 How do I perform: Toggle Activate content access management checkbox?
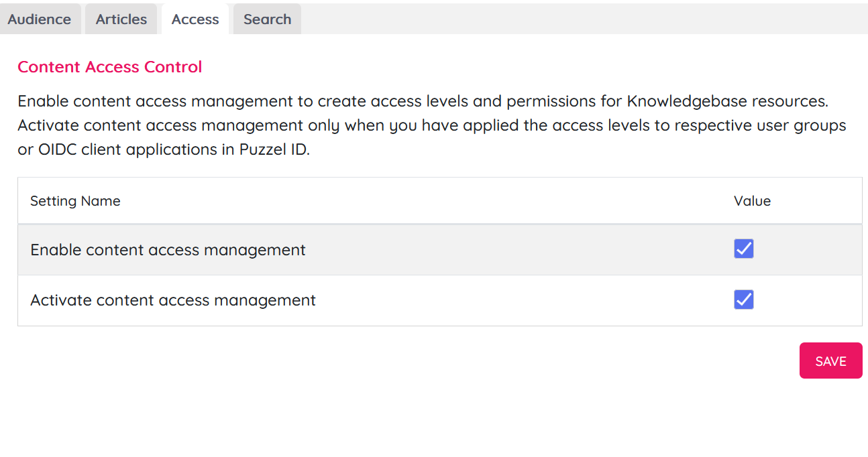coord(743,300)
